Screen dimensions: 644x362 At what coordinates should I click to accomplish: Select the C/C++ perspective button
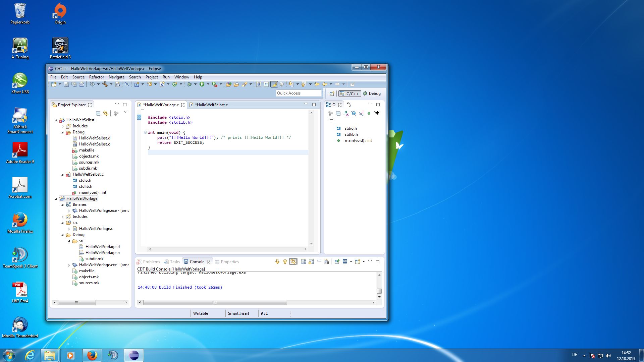coord(350,94)
